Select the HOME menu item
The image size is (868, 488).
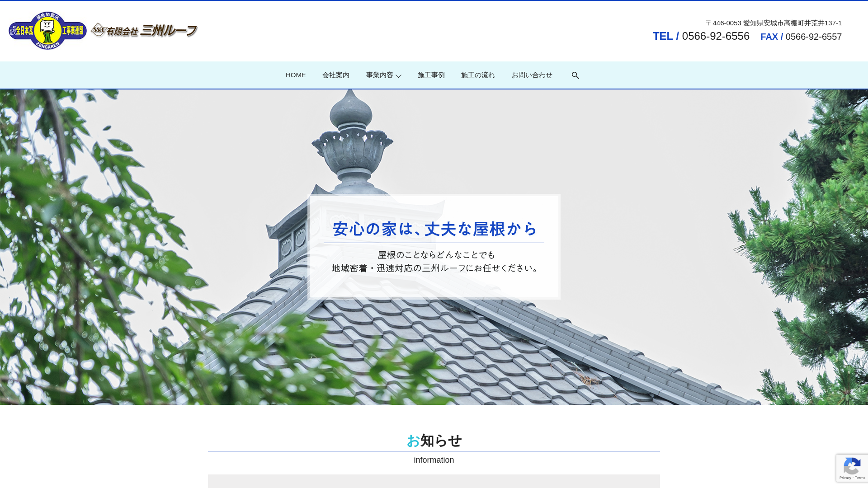coord(296,75)
